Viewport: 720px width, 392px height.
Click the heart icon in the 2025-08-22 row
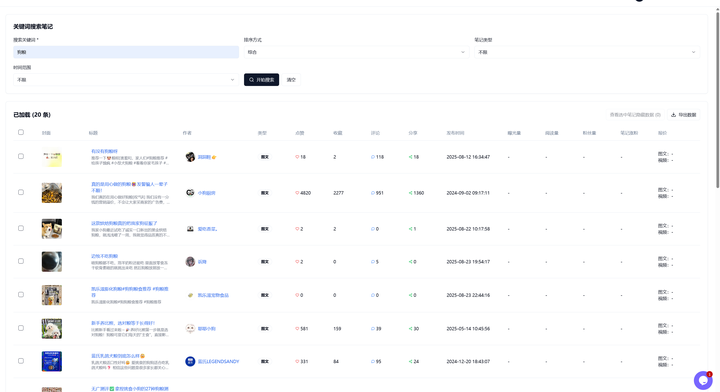[x=297, y=229]
